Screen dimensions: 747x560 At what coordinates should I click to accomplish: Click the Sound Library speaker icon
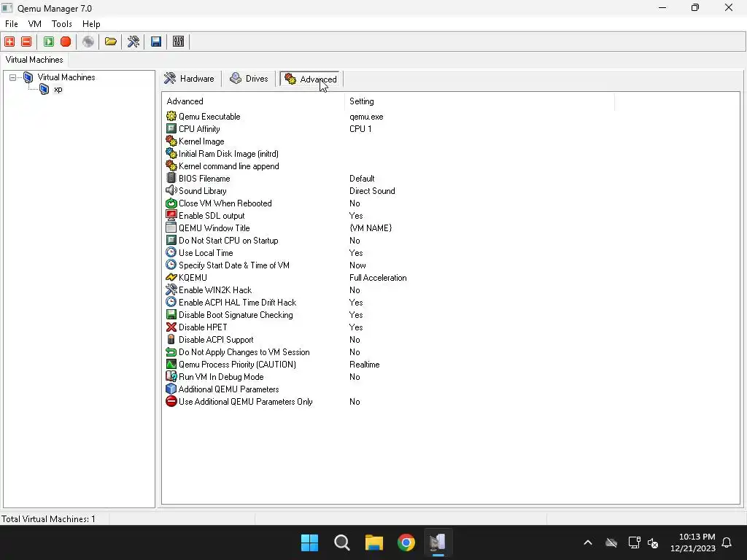(171, 190)
